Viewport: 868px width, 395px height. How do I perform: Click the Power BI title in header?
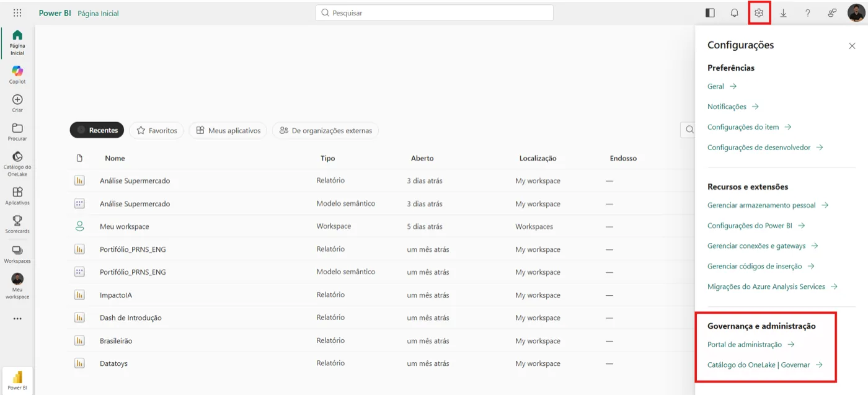[55, 13]
